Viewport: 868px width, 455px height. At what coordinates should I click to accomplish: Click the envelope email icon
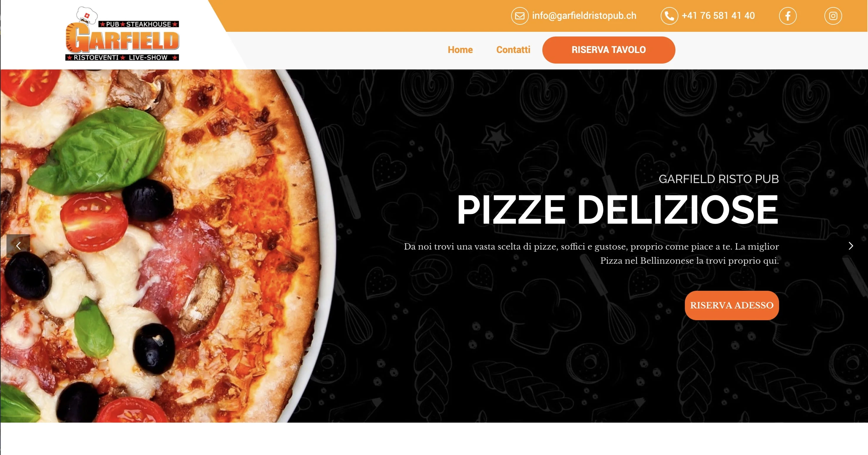520,16
